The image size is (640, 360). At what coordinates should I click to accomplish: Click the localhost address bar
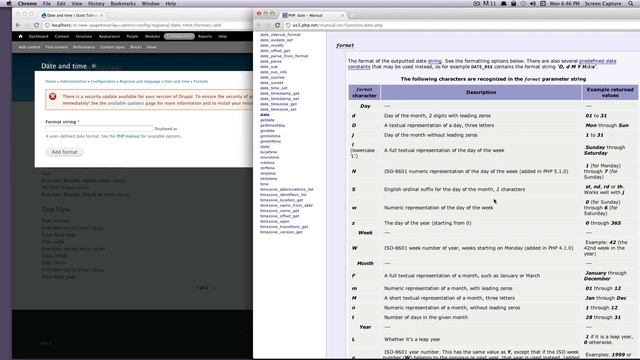(147, 25)
